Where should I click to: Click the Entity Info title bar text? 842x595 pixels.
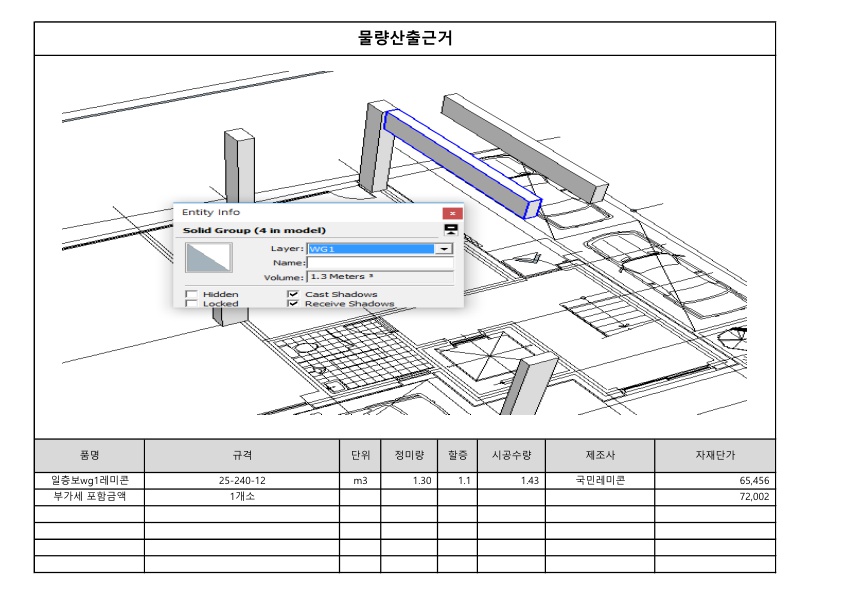(210, 212)
